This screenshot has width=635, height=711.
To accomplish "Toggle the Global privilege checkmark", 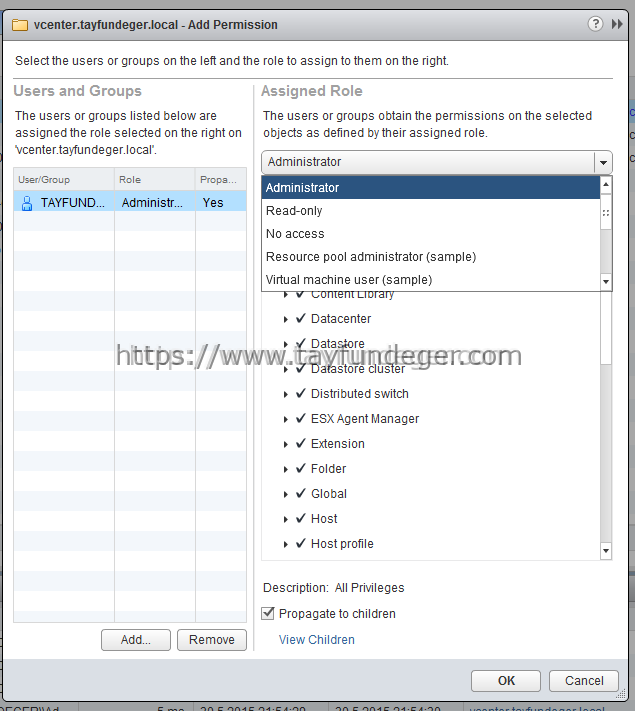I will [x=301, y=493].
